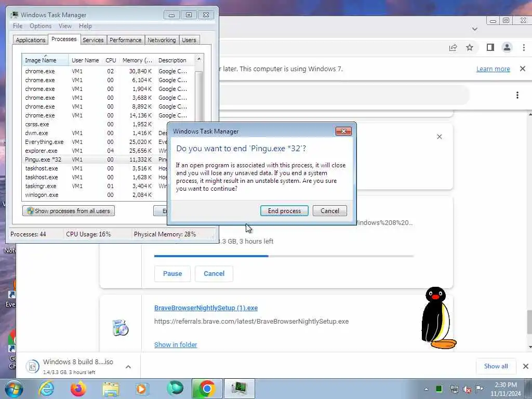Select the Processes tab
The image size is (532, 399).
(64, 39)
